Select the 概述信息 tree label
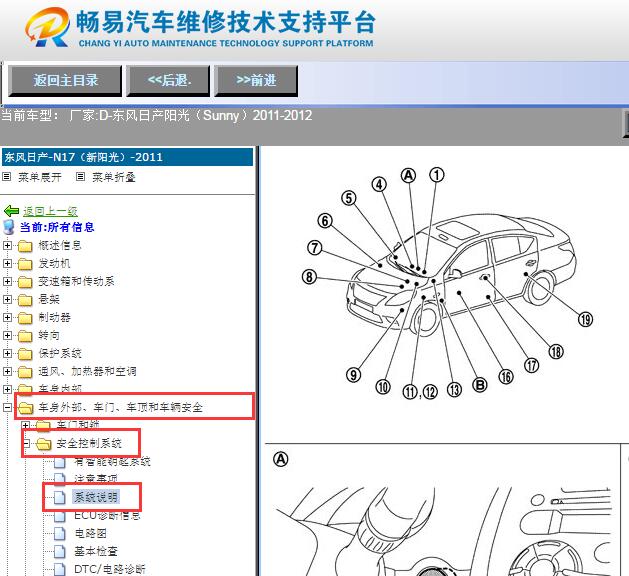The height and width of the screenshot is (576, 629). (x=60, y=245)
